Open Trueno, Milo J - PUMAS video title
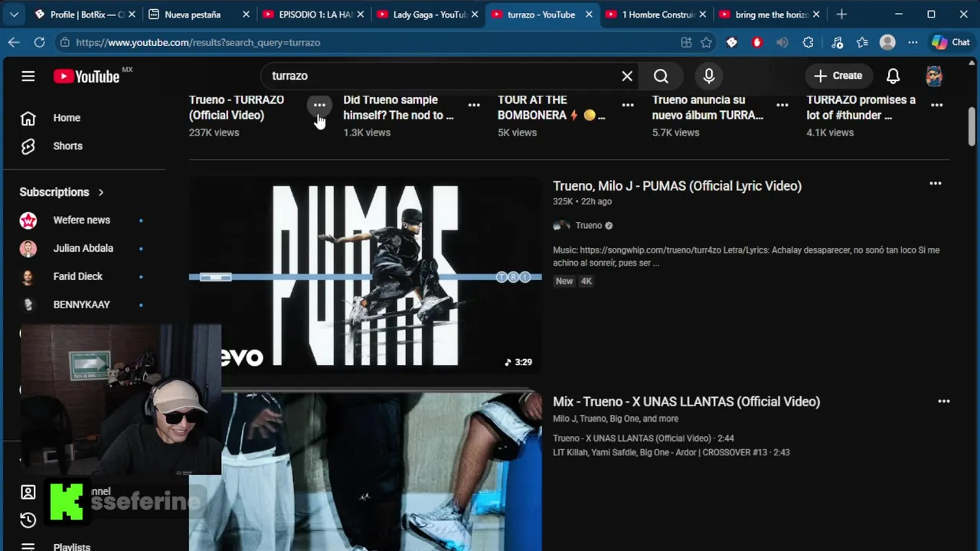The height and width of the screenshot is (551, 980). tap(677, 186)
